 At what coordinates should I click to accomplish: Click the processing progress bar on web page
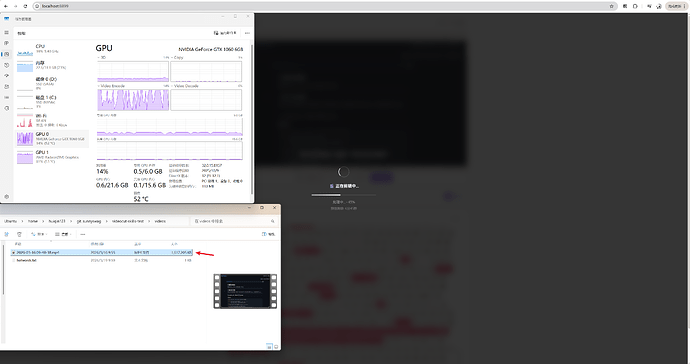click(344, 195)
